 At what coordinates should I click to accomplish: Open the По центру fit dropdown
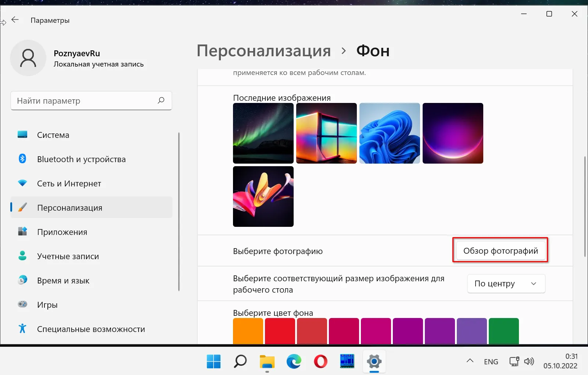pos(506,283)
